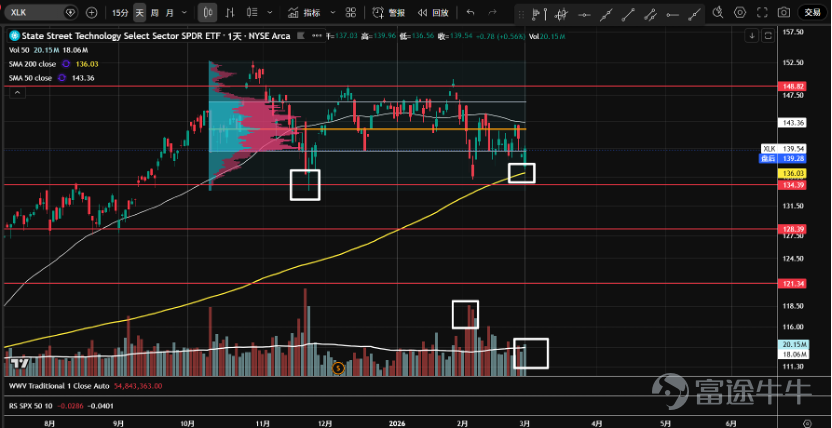
Task: Click the 20.15M volume label
Action: tap(793, 344)
